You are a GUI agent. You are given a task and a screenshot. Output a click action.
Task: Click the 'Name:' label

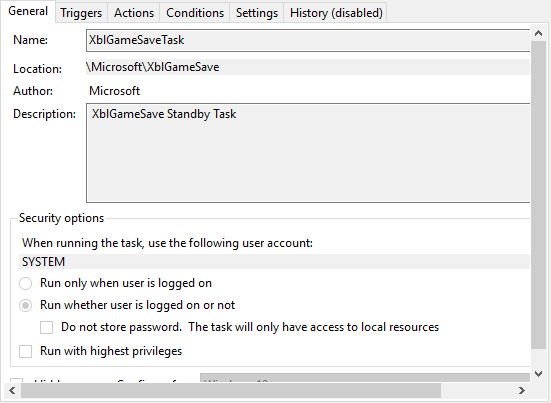click(30, 40)
